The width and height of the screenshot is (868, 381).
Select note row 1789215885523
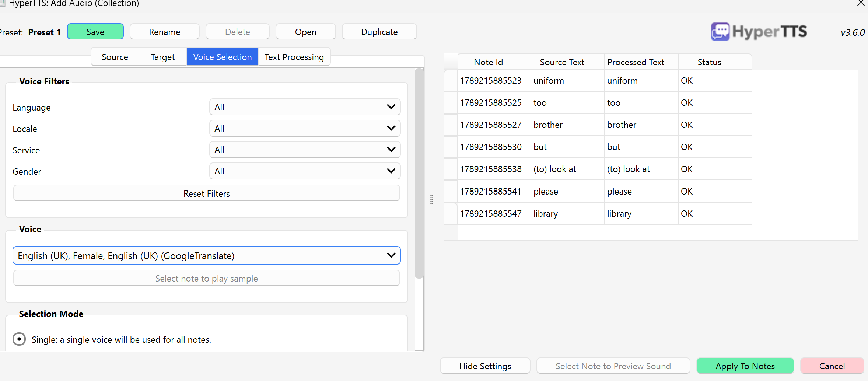tap(494, 80)
